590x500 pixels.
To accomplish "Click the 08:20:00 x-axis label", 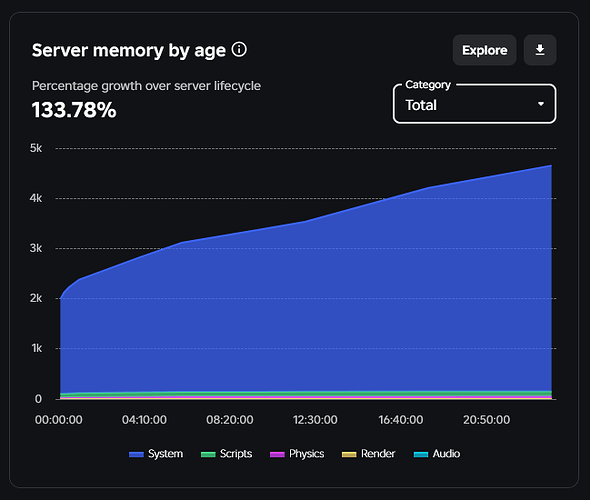I will click(230, 420).
